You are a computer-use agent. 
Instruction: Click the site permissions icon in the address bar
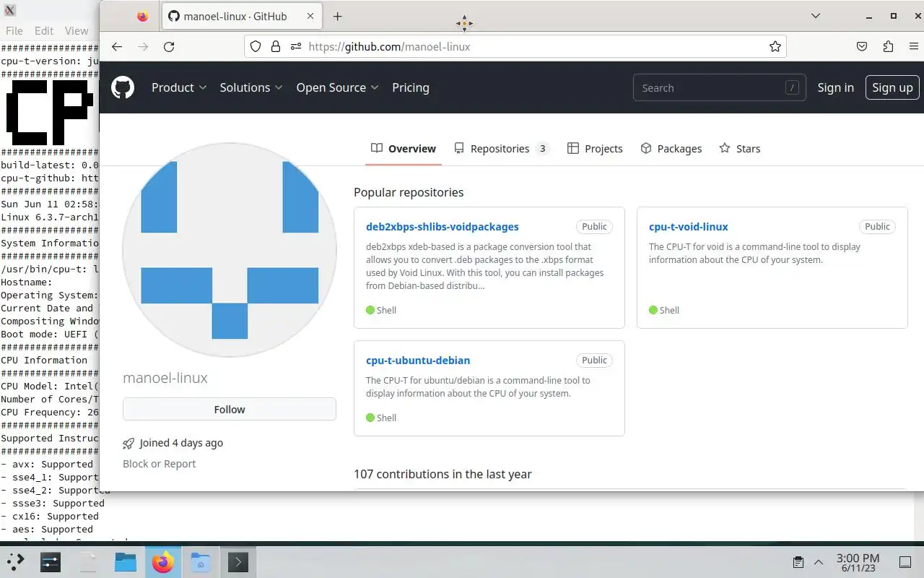click(295, 46)
